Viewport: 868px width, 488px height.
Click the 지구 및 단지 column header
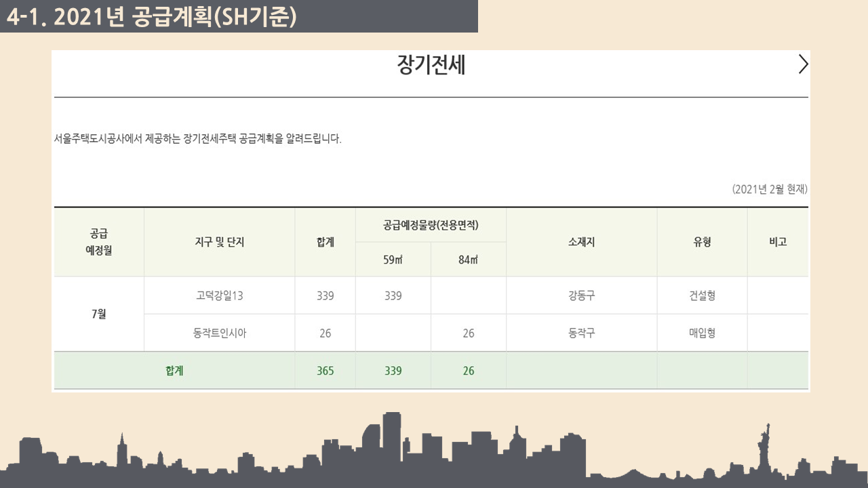[219, 242]
